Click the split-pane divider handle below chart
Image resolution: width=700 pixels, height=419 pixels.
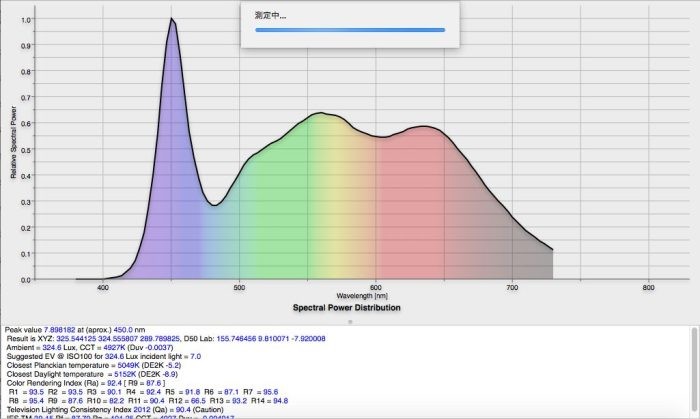tap(349, 321)
